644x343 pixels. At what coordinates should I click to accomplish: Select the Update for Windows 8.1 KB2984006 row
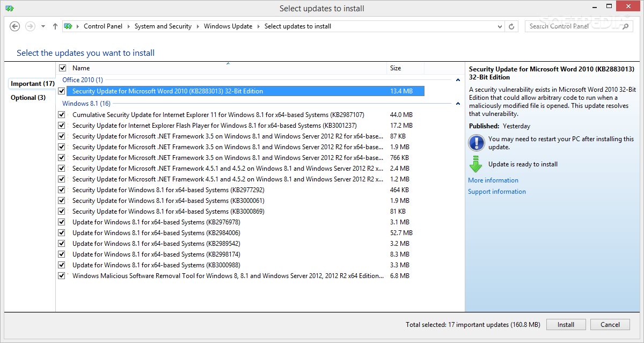(241, 233)
